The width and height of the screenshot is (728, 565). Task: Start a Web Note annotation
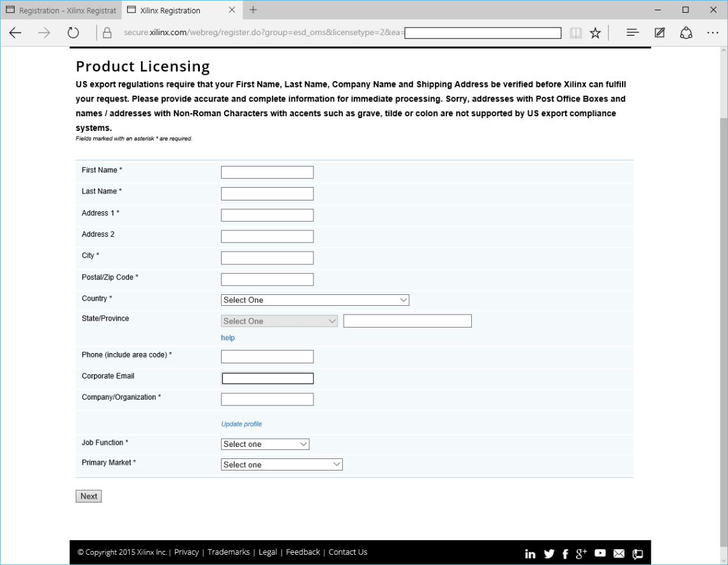click(x=659, y=33)
